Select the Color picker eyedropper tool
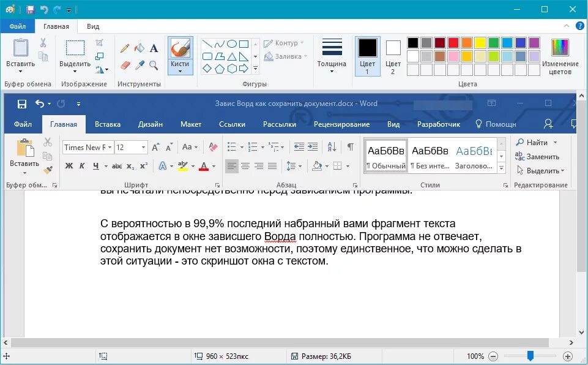Image resolution: width=588 pixels, height=365 pixels. coord(140,66)
